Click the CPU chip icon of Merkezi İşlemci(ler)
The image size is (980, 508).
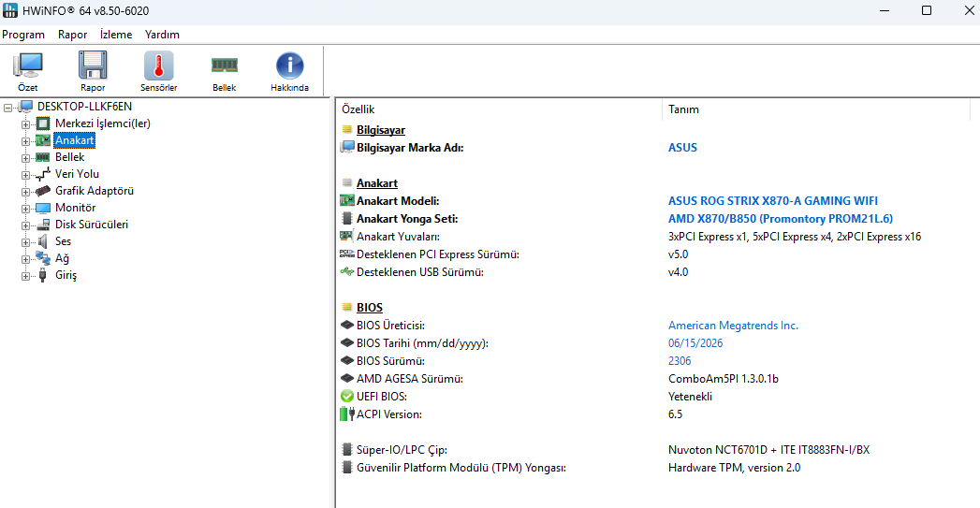(x=43, y=123)
